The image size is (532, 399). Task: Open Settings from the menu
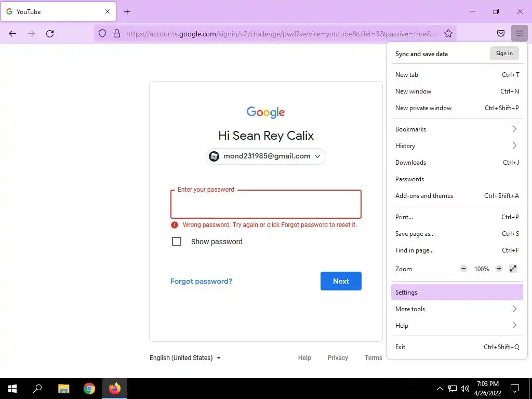coord(457,292)
